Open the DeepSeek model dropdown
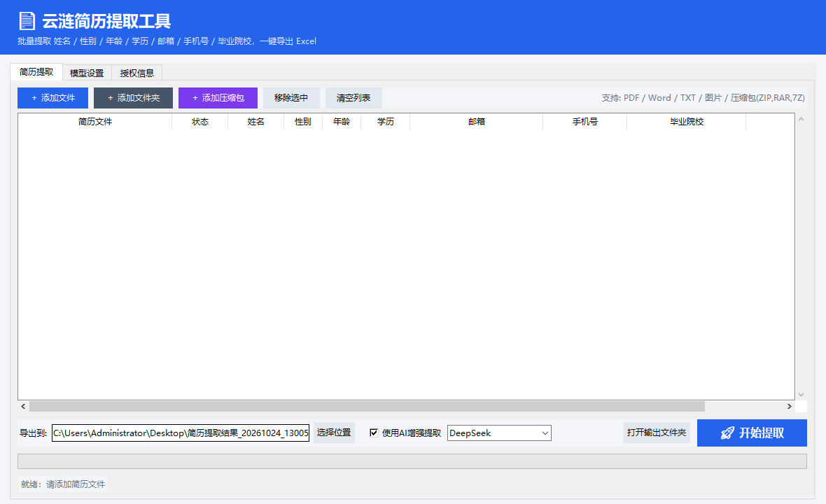Screen dimensions: 826x504 499,433
